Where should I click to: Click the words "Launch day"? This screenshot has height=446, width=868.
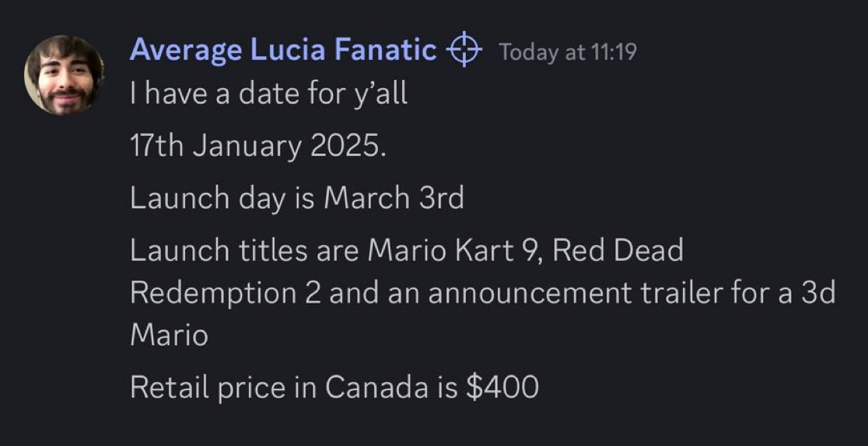point(205,198)
